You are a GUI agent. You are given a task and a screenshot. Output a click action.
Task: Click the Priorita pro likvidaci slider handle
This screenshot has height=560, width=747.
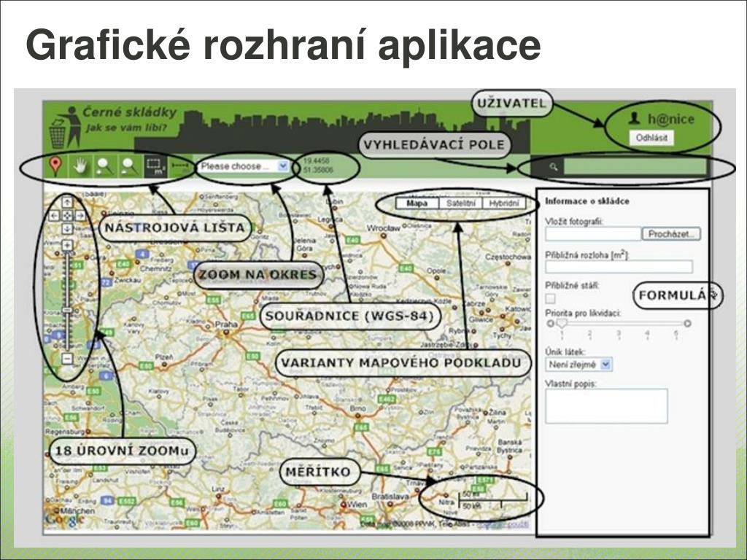[x=562, y=323]
